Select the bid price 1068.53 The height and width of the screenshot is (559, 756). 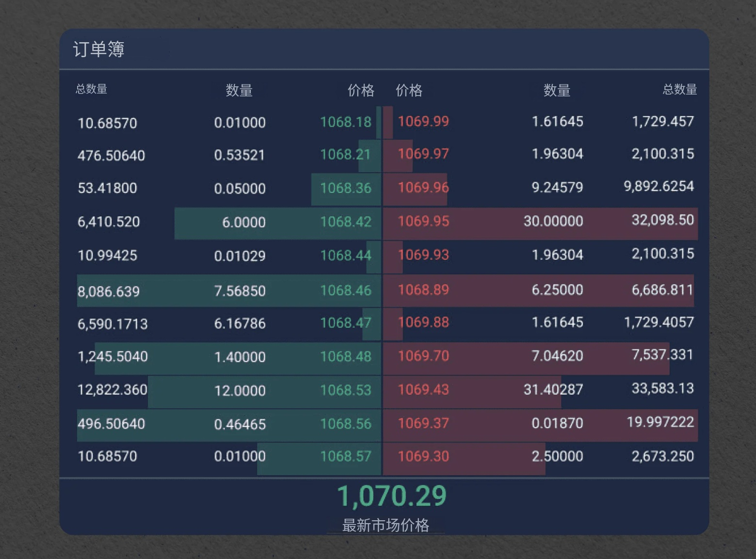(345, 390)
